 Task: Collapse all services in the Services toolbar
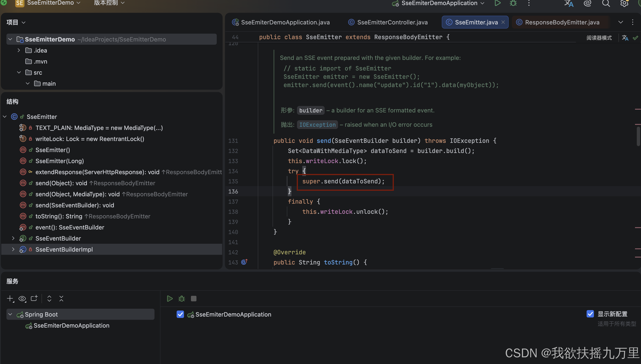pyautogui.click(x=61, y=299)
